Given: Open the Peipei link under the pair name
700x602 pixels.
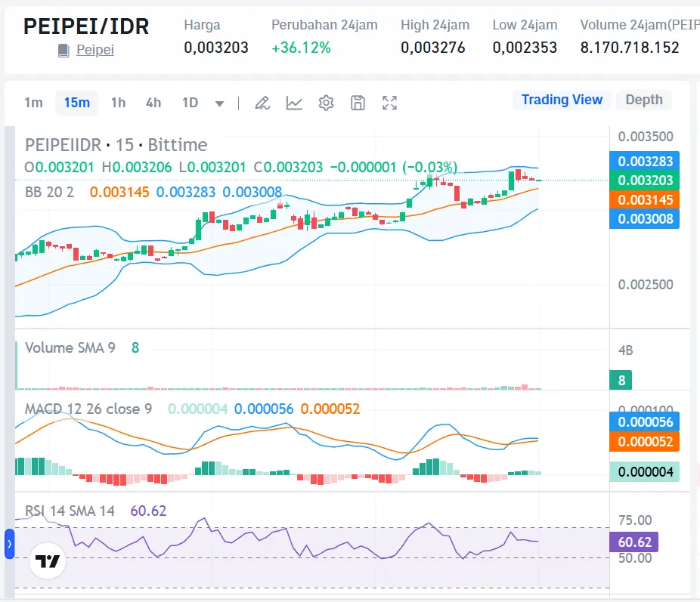Looking at the screenshot, I should pyautogui.click(x=94, y=50).
